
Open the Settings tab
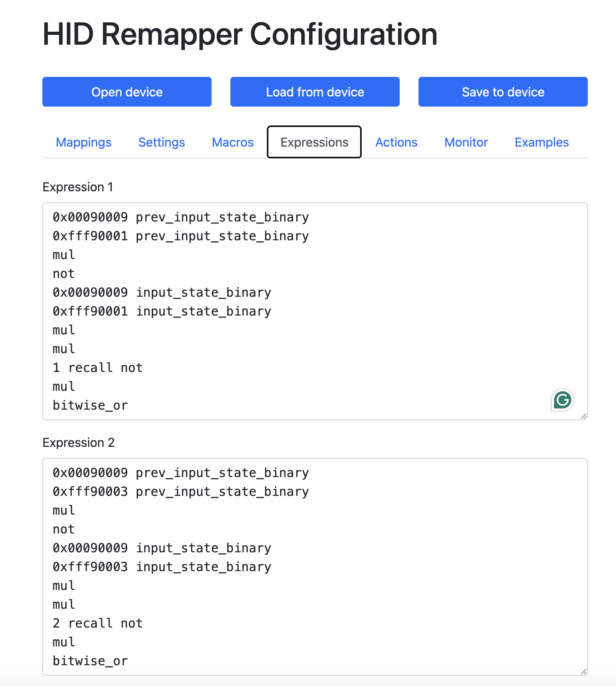coord(161,142)
